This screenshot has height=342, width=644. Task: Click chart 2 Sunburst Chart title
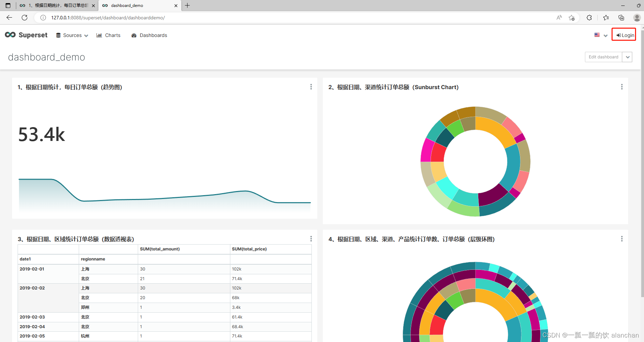[x=393, y=87]
